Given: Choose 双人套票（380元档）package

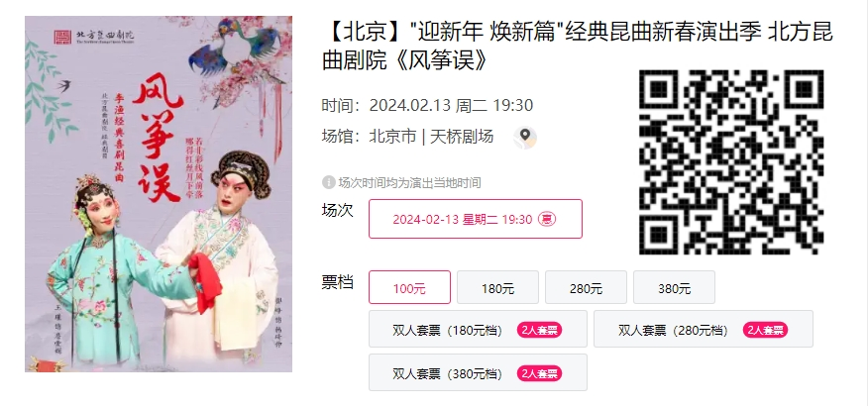Looking at the screenshot, I should click(478, 372).
